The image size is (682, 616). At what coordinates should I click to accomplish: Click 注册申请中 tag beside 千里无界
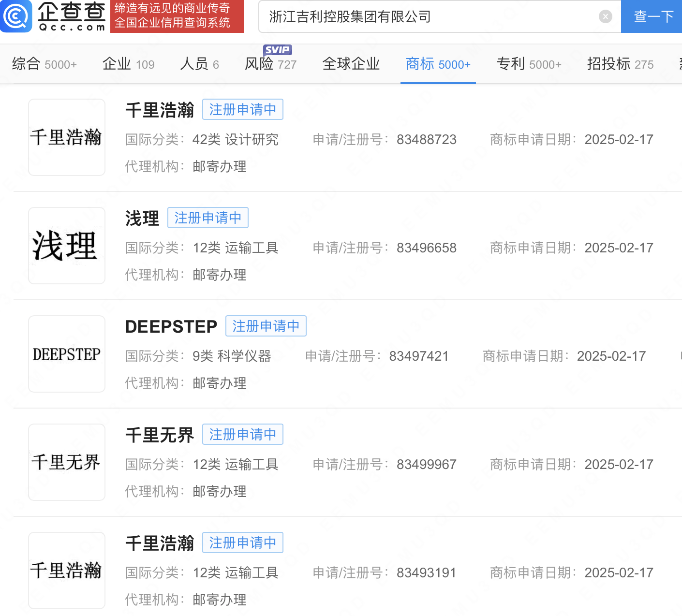click(243, 434)
